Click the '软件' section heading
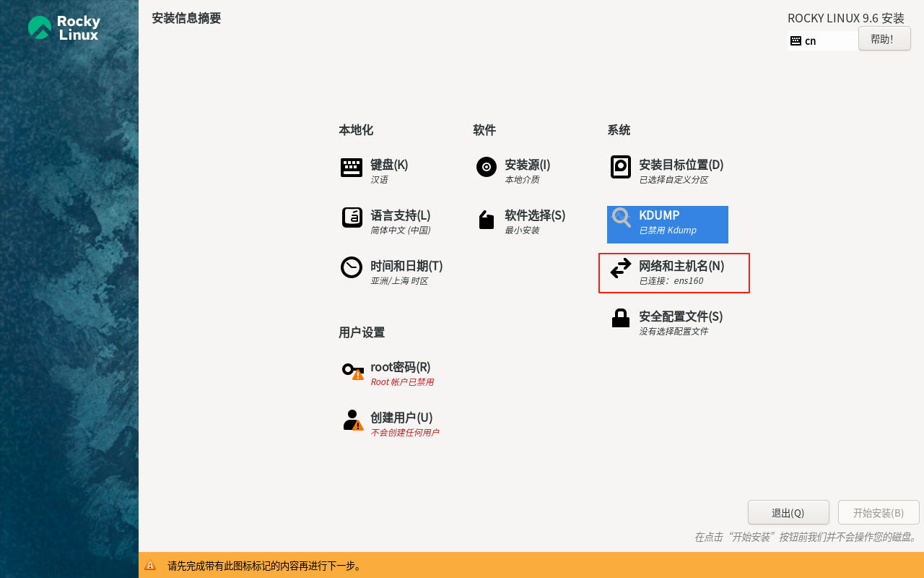This screenshot has height=578, width=924. [x=484, y=130]
